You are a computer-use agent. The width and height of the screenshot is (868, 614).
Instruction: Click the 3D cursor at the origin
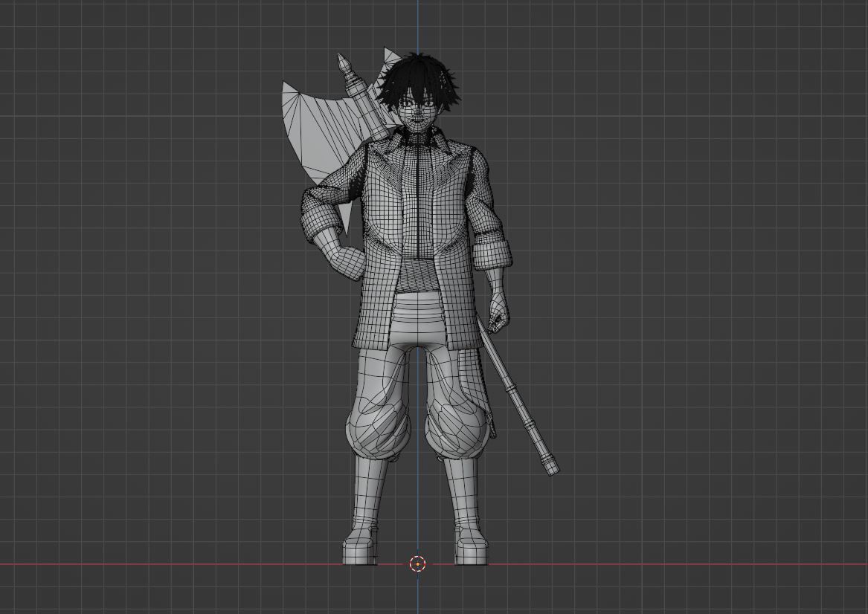click(417, 564)
